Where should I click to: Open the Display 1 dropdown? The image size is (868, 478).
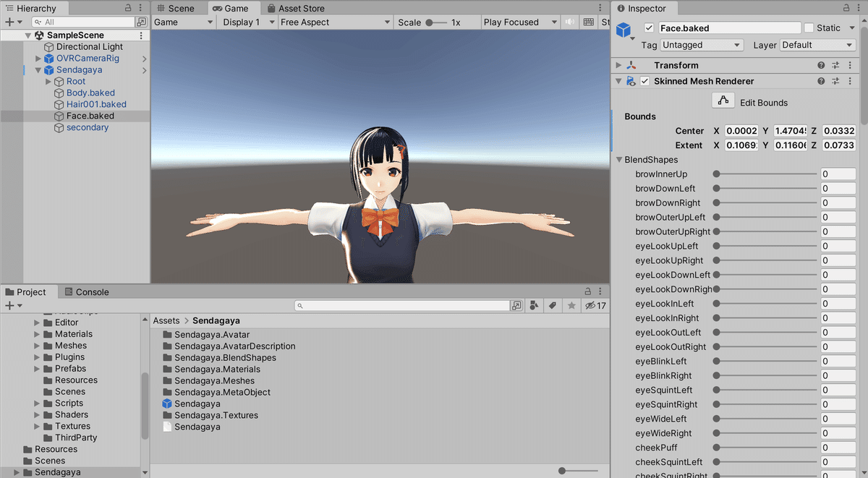tap(247, 22)
